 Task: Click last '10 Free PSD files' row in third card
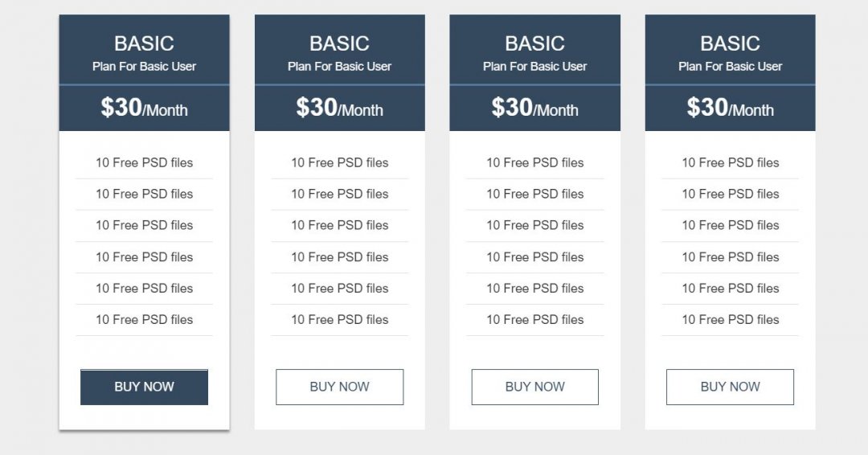[534, 320]
